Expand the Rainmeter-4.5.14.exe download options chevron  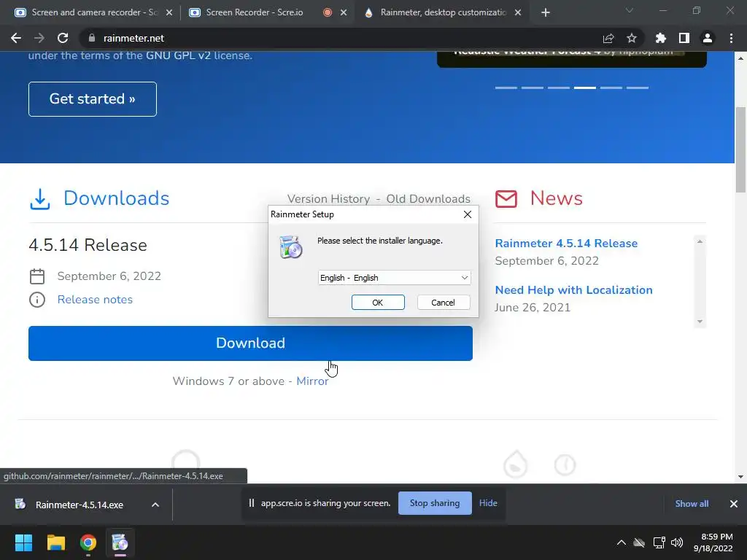[x=155, y=505]
